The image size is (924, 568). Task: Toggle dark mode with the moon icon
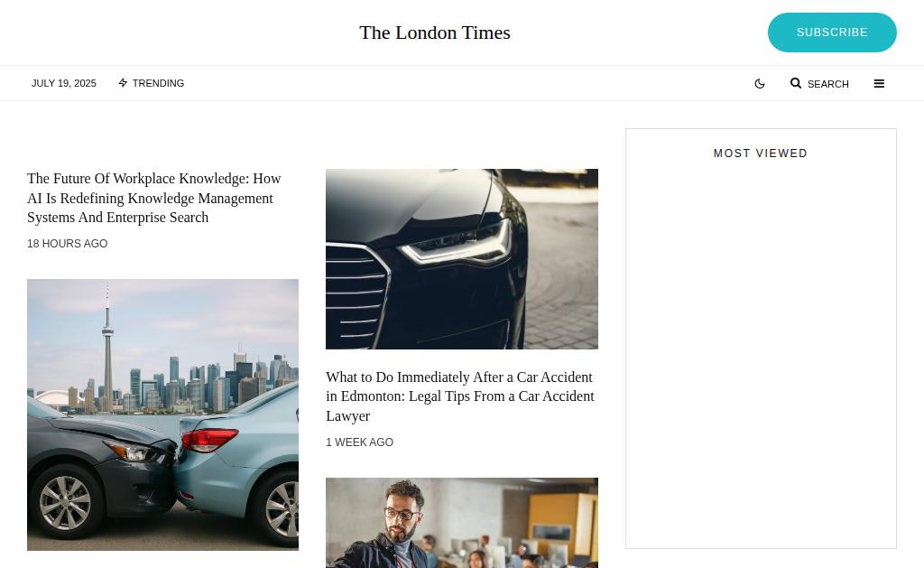click(x=760, y=84)
